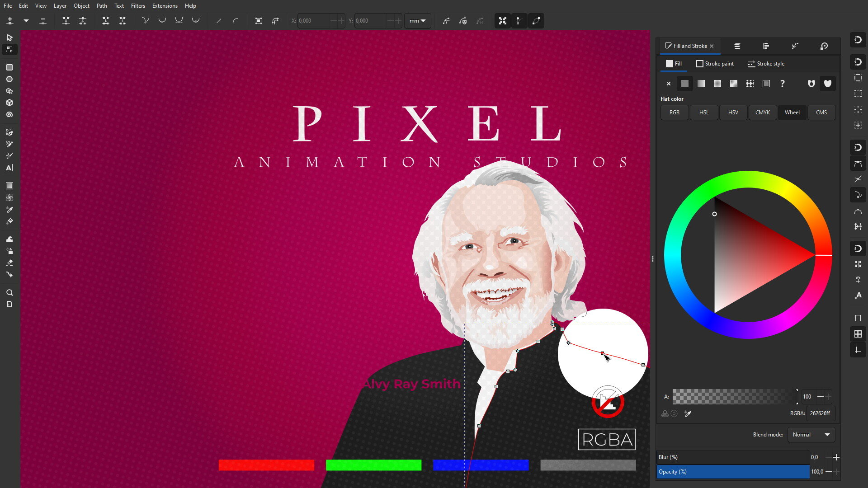The width and height of the screenshot is (868, 488).
Task: Close the Fill and Stroke tab
Action: pyautogui.click(x=712, y=46)
